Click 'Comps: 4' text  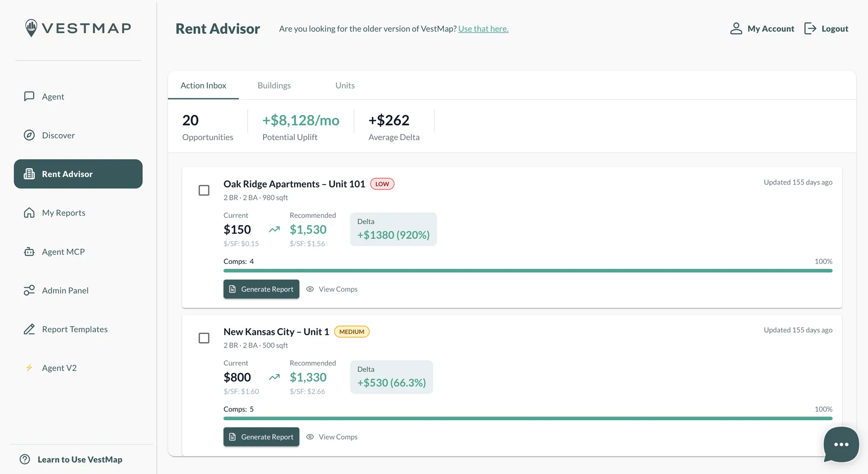tap(239, 261)
